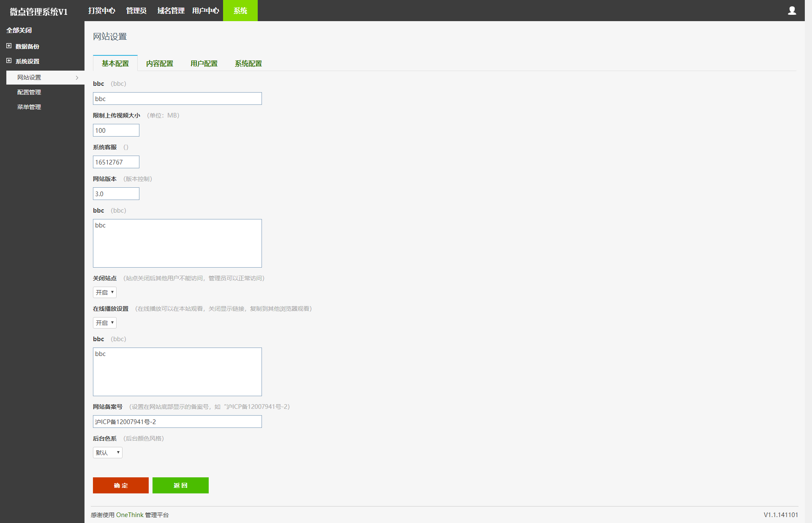Click 全部关闭 in the sidebar

tap(19, 30)
